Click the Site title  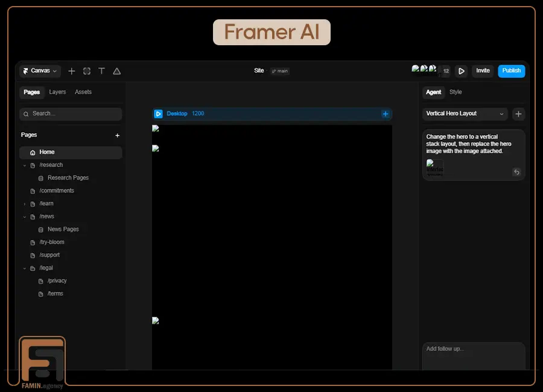(259, 71)
